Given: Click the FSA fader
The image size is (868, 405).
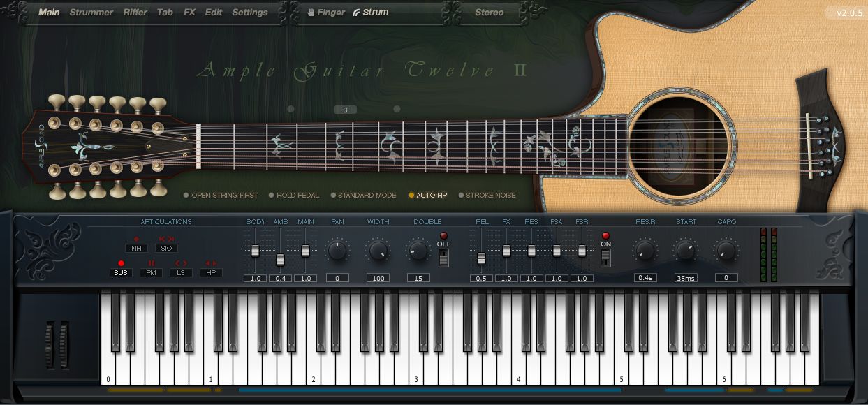Looking at the screenshot, I should click(x=557, y=251).
